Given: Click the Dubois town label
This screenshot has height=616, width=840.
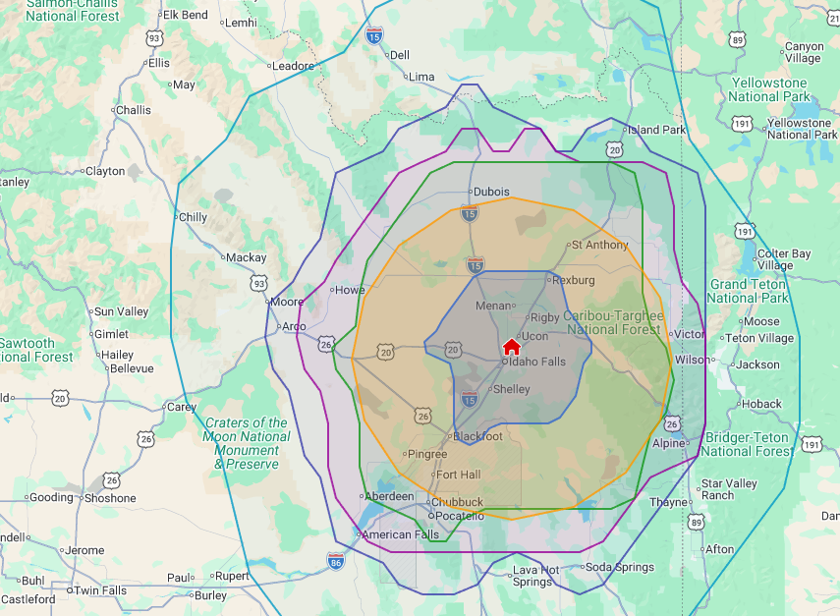Looking at the screenshot, I should click(491, 192).
